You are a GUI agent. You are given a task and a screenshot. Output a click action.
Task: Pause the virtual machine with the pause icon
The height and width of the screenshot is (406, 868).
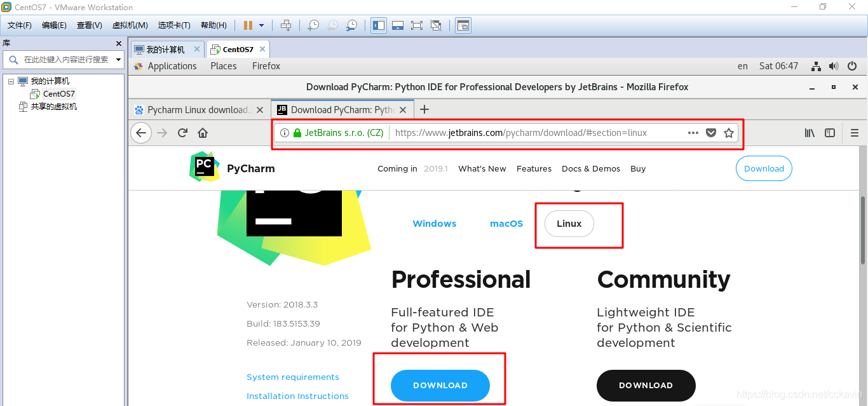coord(248,25)
